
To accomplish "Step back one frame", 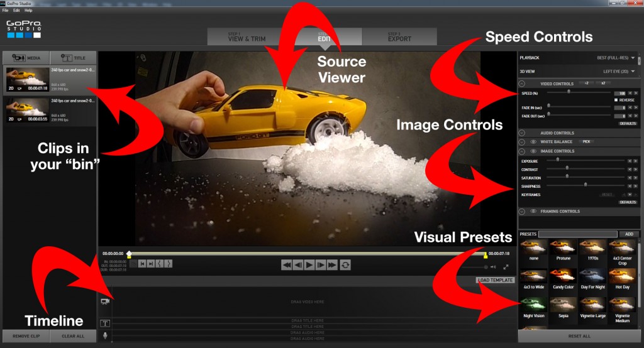I will pos(298,265).
